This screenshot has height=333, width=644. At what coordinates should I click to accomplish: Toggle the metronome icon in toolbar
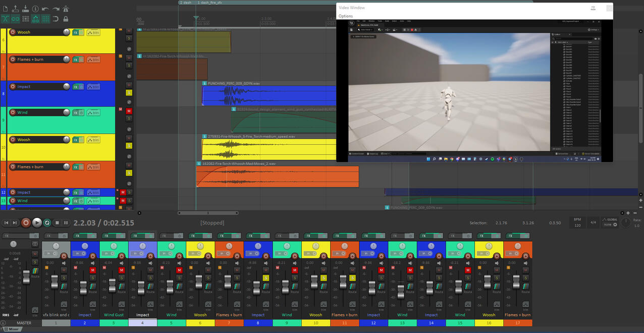tap(66, 9)
